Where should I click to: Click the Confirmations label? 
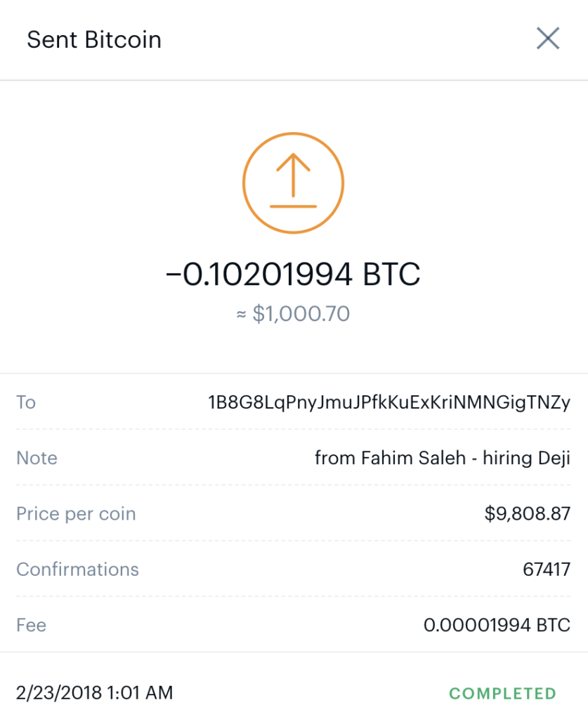77,569
